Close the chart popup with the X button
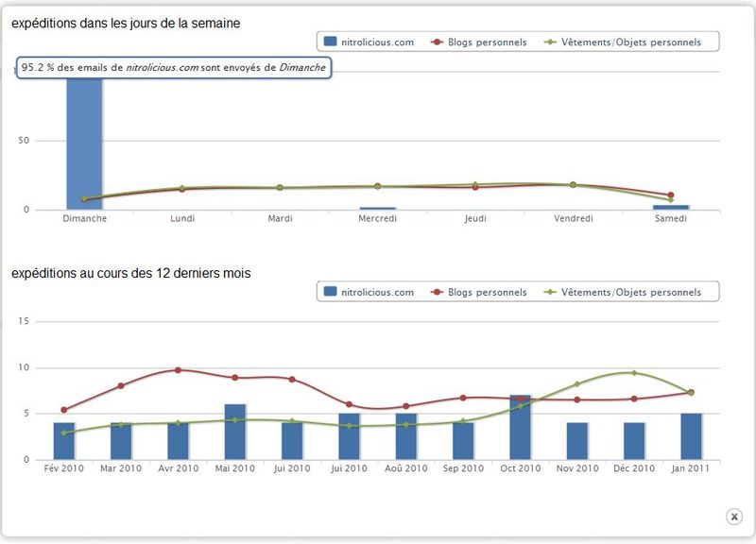 coord(734,517)
